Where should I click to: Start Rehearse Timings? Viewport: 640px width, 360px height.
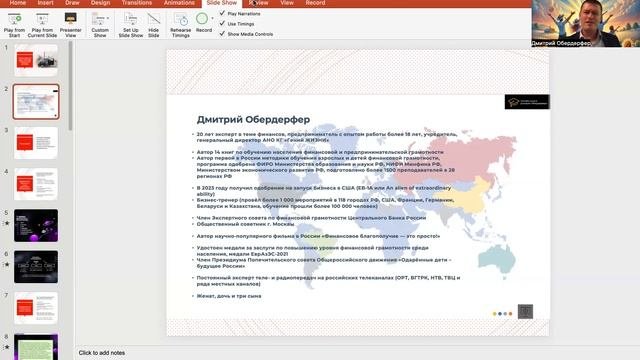[180, 24]
